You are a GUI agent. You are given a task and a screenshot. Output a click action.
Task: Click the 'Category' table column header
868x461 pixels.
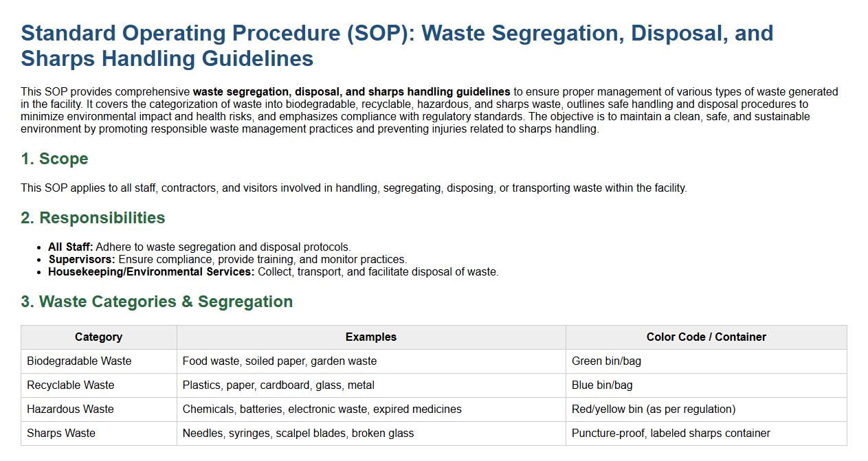[98, 337]
